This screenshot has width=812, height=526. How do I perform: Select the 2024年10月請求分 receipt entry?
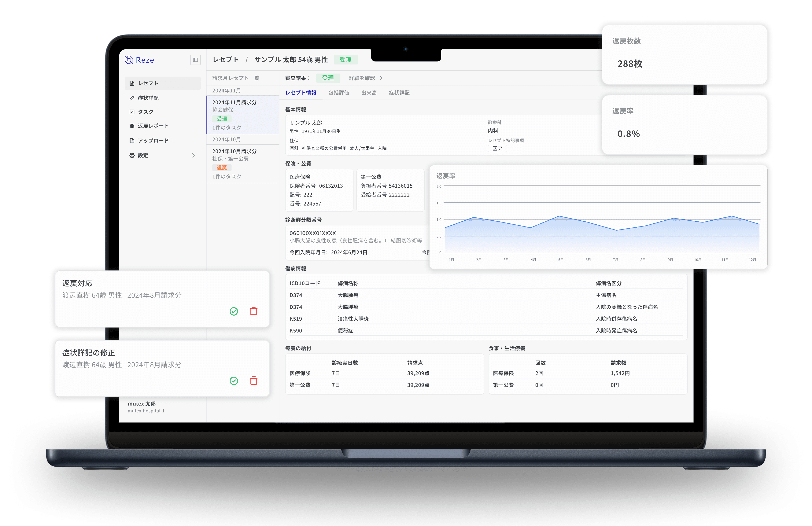coord(243,164)
